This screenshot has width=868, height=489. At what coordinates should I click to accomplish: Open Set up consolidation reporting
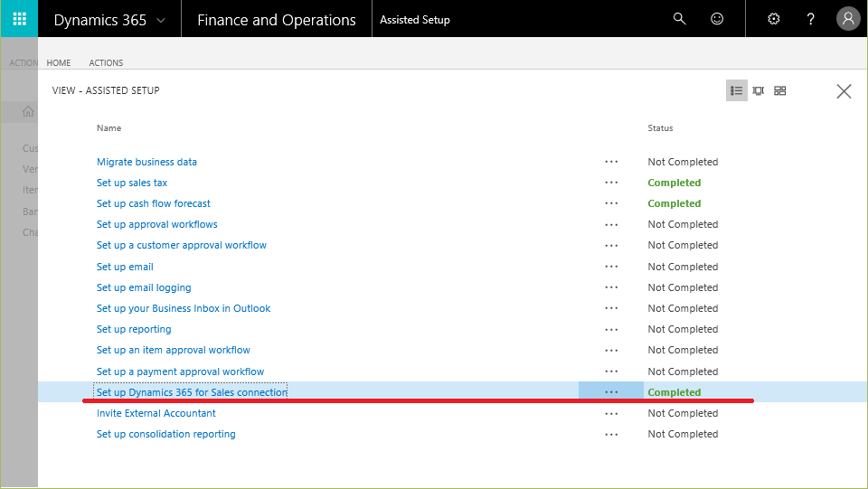[x=166, y=434]
